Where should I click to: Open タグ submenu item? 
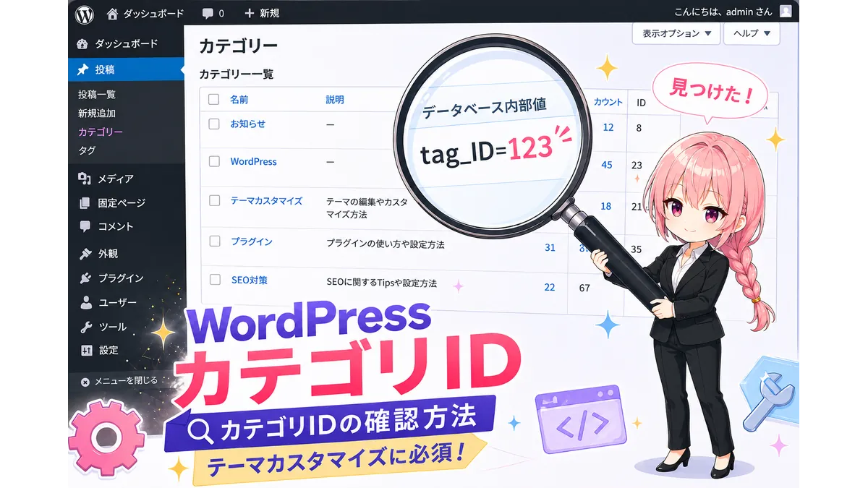(87, 150)
